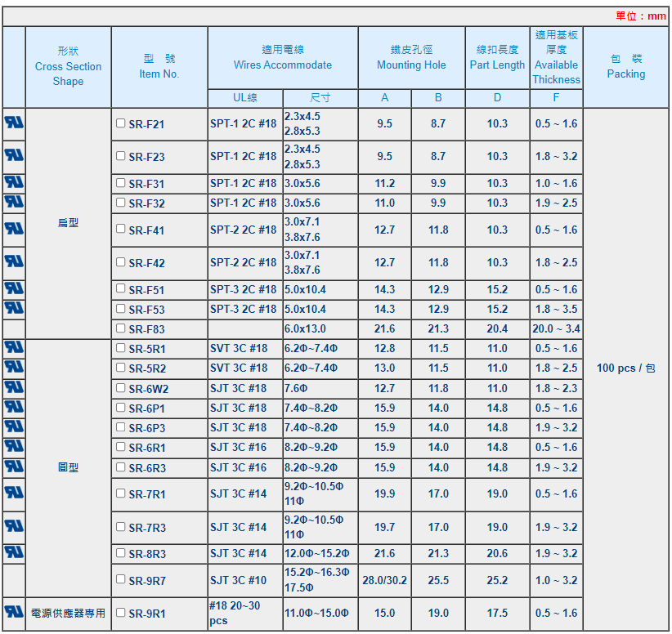The image size is (672, 634).
Task: Check the SR-F21 item checkbox
Action: coord(121,123)
